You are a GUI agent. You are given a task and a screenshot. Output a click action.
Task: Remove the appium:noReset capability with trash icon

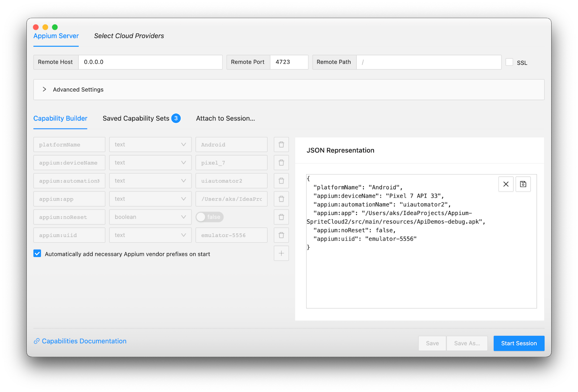coord(281,217)
